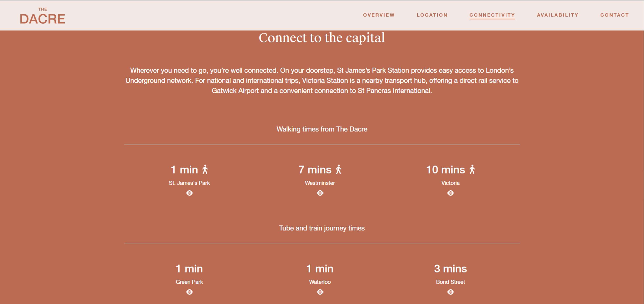Screen dimensions: 644x304
Task: Click the Connect to the capital heading
Action: pyautogui.click(x=322, y=38)
